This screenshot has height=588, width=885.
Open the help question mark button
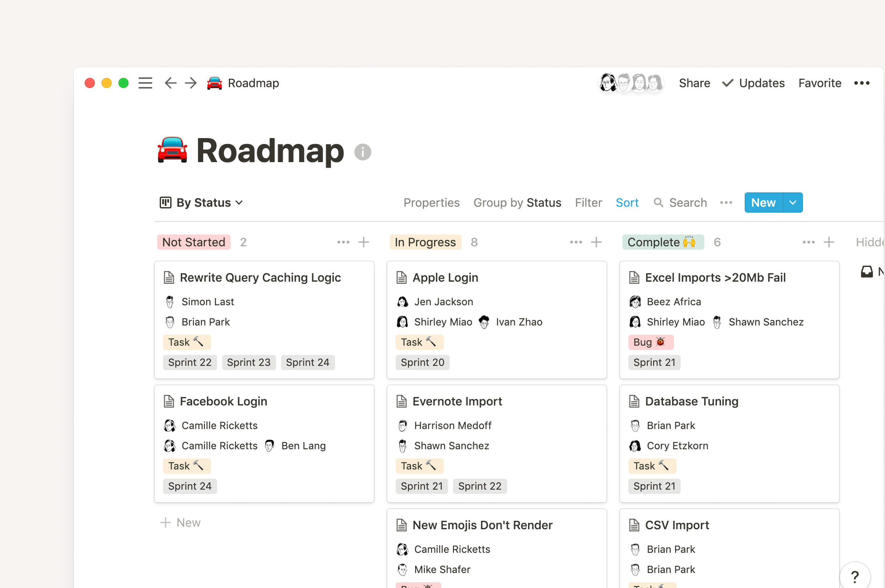(855, 577)
